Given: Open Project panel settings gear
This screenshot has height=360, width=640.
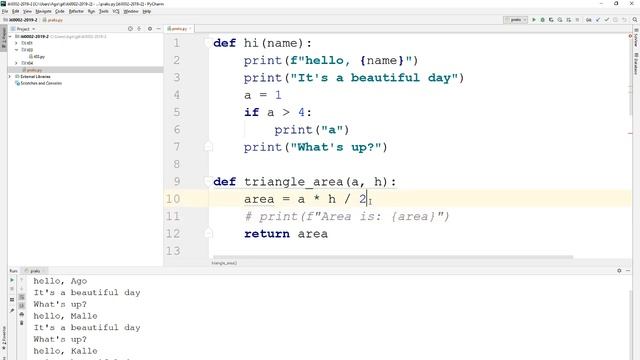Looking at the screenshot, I should pos(150,29).
